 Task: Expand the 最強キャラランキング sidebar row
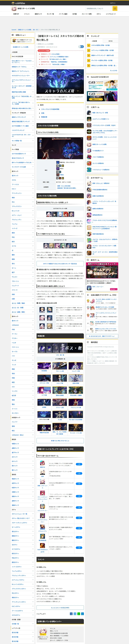[23, 117]
